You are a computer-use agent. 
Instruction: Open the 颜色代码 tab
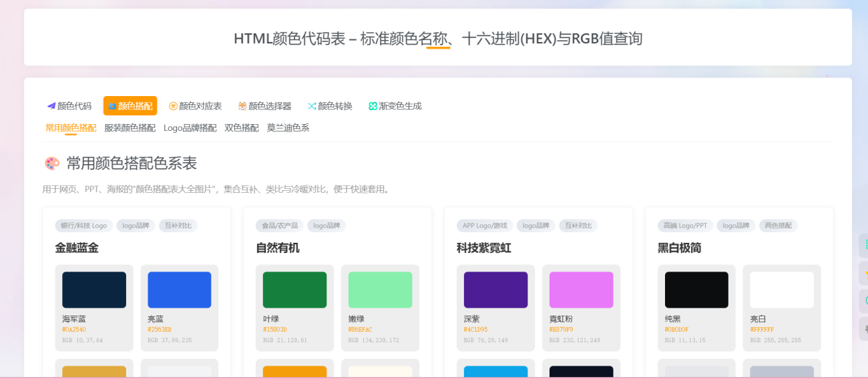(x=69, y=105)
